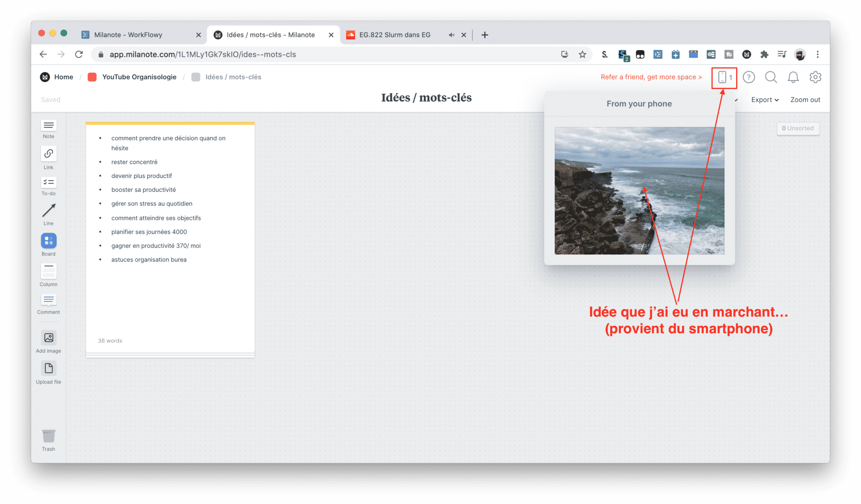This screenshot has height=504, width=861.
Task: Reload the page
Action: [79, 54]
